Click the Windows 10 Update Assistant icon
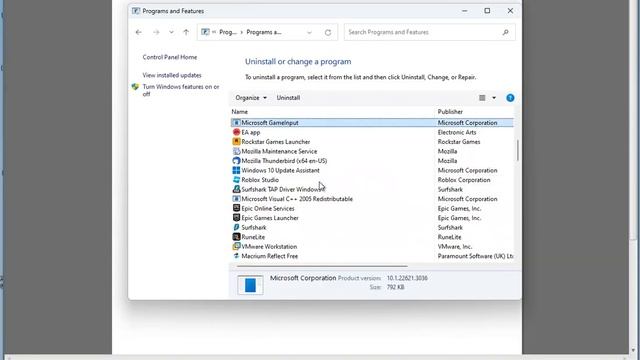The image size is (640, 360). point(236,170)
